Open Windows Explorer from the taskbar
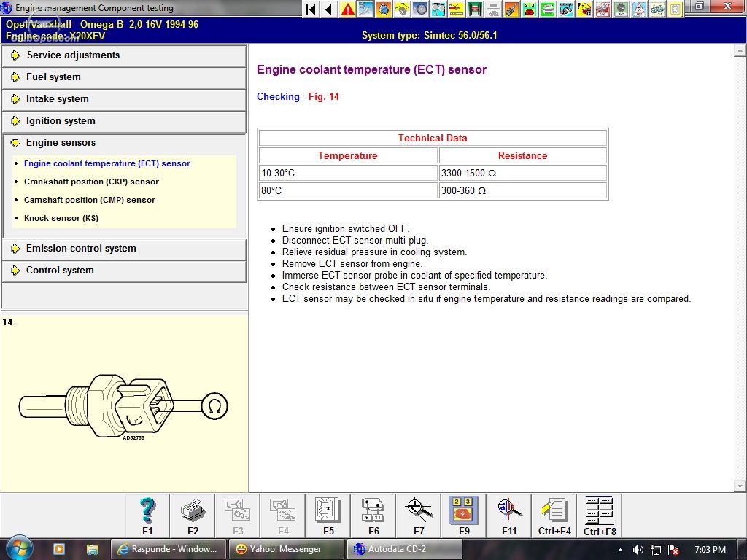Viewport: 747px width, 560px height. coord(93,549)
